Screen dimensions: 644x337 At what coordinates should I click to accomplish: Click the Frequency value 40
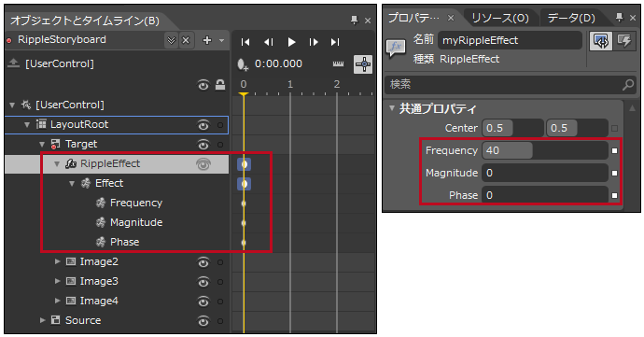(x=545, y=150)
